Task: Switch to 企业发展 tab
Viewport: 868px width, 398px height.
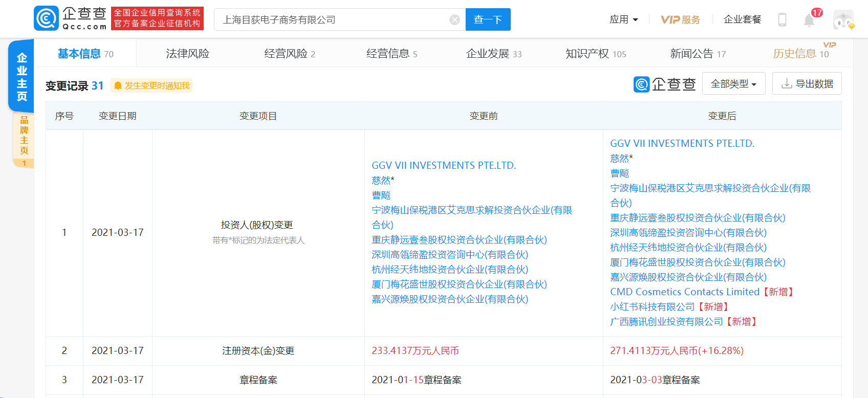Action: click(494, 54)
